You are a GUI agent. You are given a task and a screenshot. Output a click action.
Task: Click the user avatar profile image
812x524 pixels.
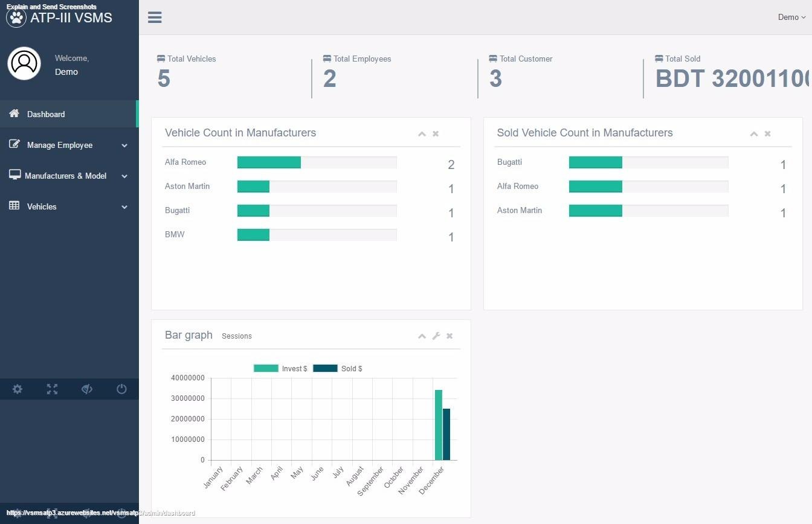point(24,63)
